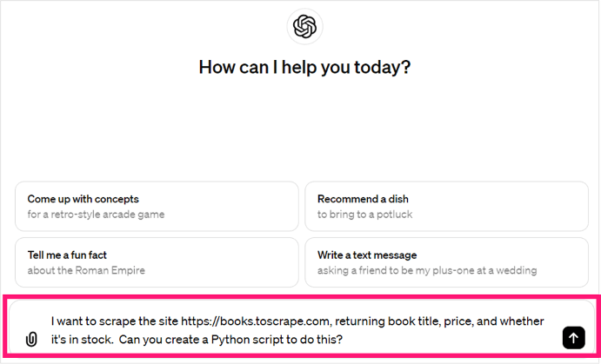Choose the "Recommend a dish" suggestion card
The height and width of the screenshot is (364, 601).
[x=446, y=207]
